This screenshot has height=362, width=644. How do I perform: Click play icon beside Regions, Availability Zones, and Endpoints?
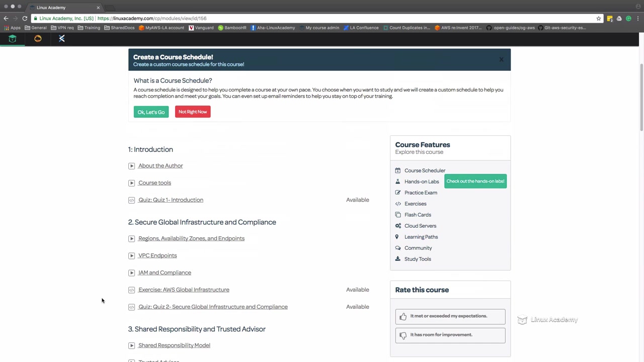[131, 239]
